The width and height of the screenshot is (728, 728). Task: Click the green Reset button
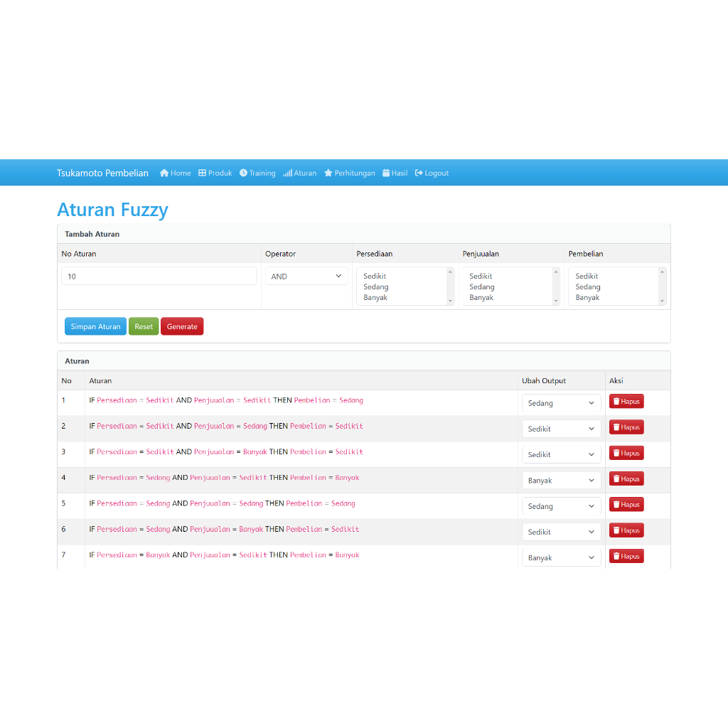[x=144, y=326]
